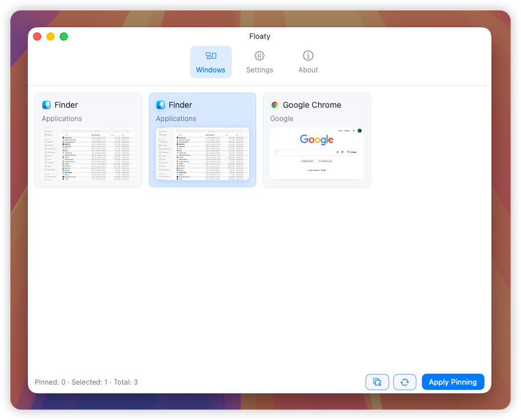Click the Windows layout icon
Viewport: 521px width, 420px height.
click(x=210, y=56)
